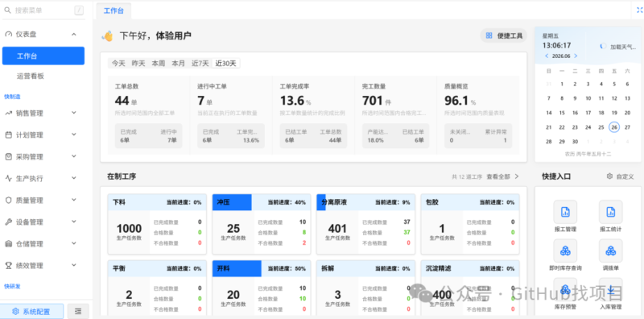Image resolution: width=644 pixels, height=319 pixels.
Task: Click the 冲压 40% progress bar header
Action: [261, 202]
